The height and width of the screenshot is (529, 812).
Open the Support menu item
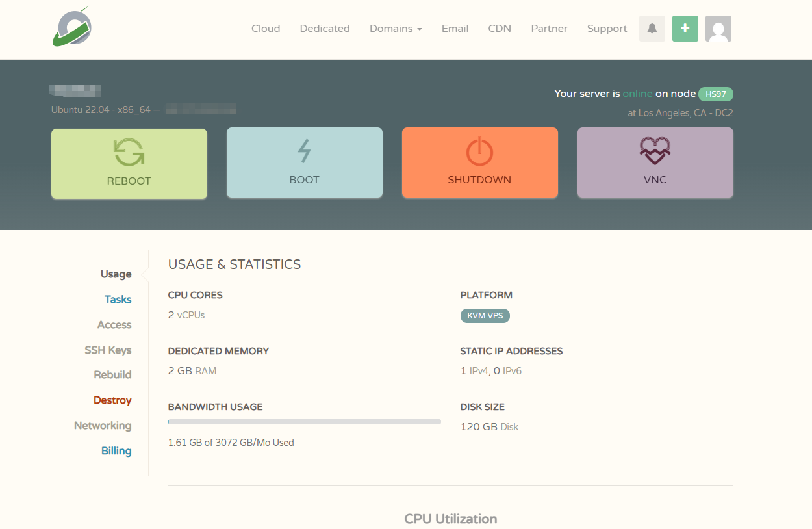[x=607, y=28]
